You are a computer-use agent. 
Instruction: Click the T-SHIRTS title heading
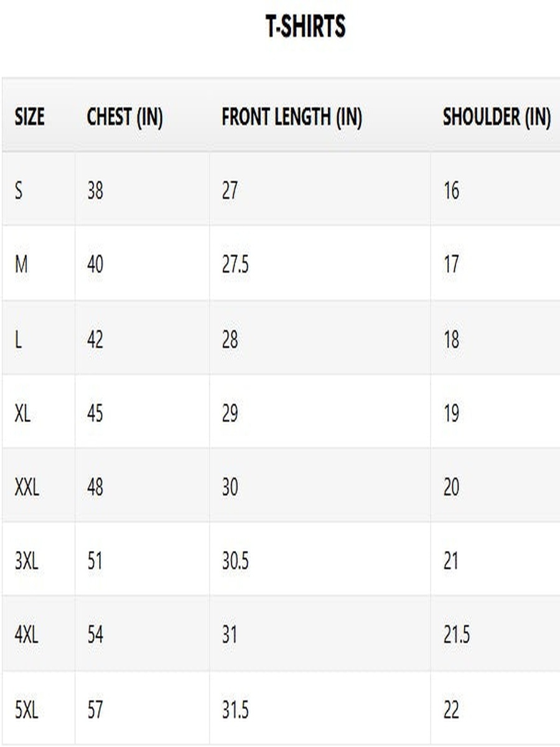pos(305,27)
